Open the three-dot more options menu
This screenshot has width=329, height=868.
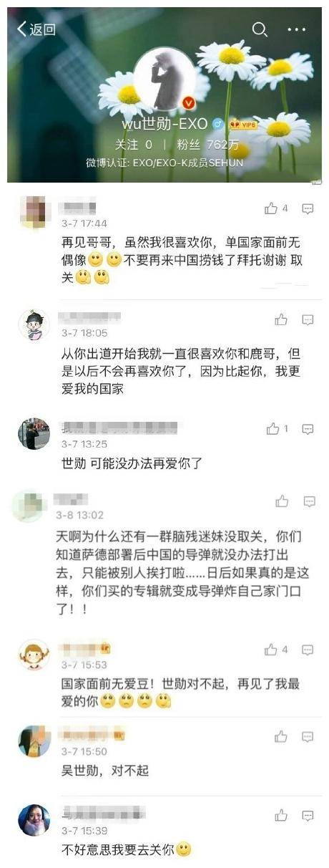(x=296, y=29)
